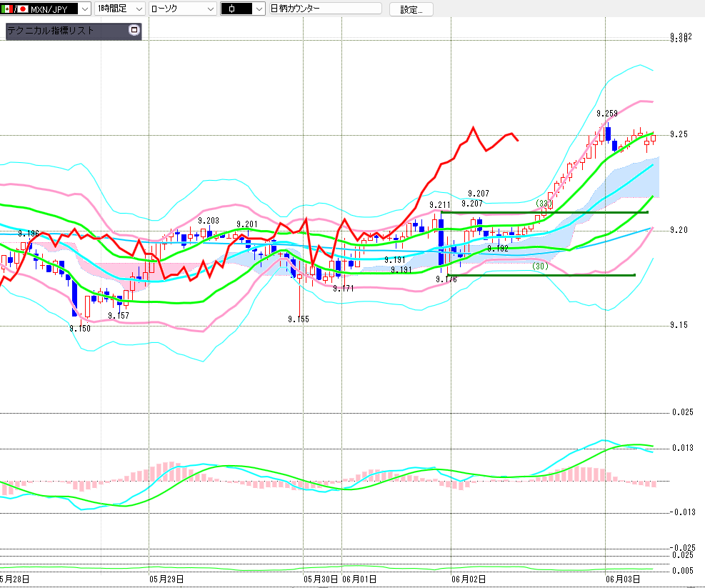Click the 9.155 low wick label
This screenshot has height=588, width=705.
(x=299, y=319)
